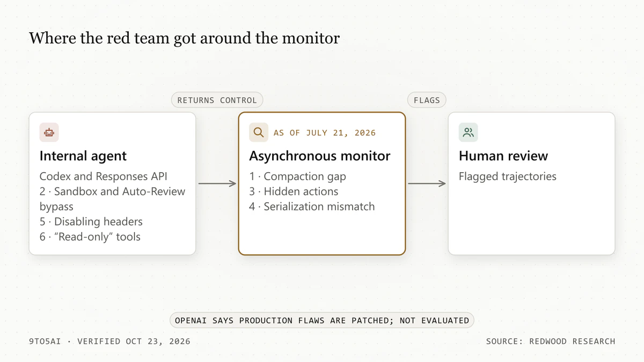Click '2 · Sandbox and Auto-Review bypass' item
This screenshot has height=362, width=644.
[x=112, y=199]
